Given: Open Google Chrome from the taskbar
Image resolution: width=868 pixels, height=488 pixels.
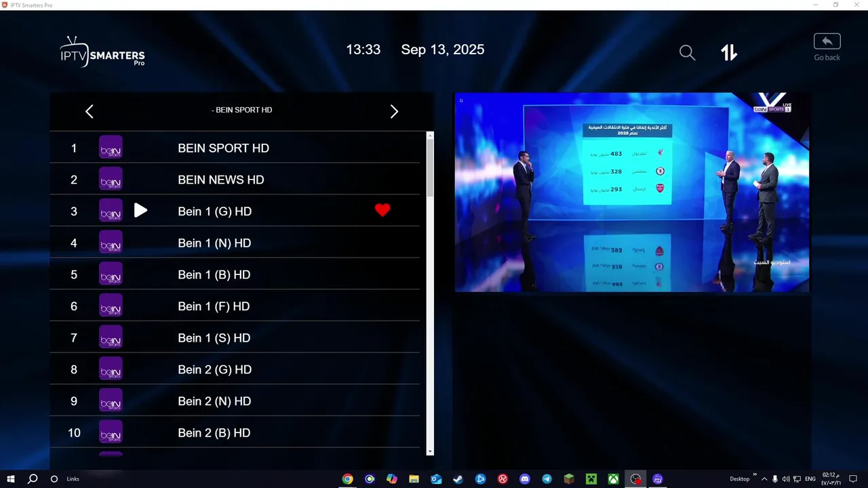Looking at the screenshot, I should (347, 479).
